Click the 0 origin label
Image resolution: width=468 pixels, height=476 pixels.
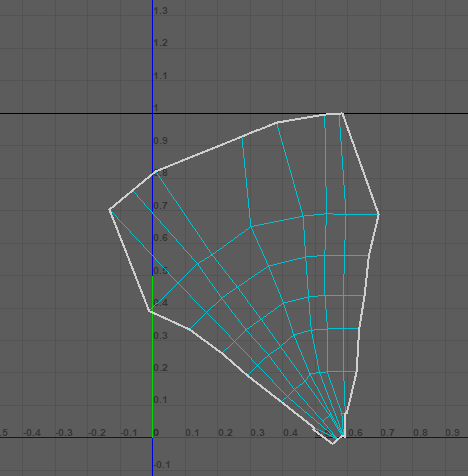(156, 433)
